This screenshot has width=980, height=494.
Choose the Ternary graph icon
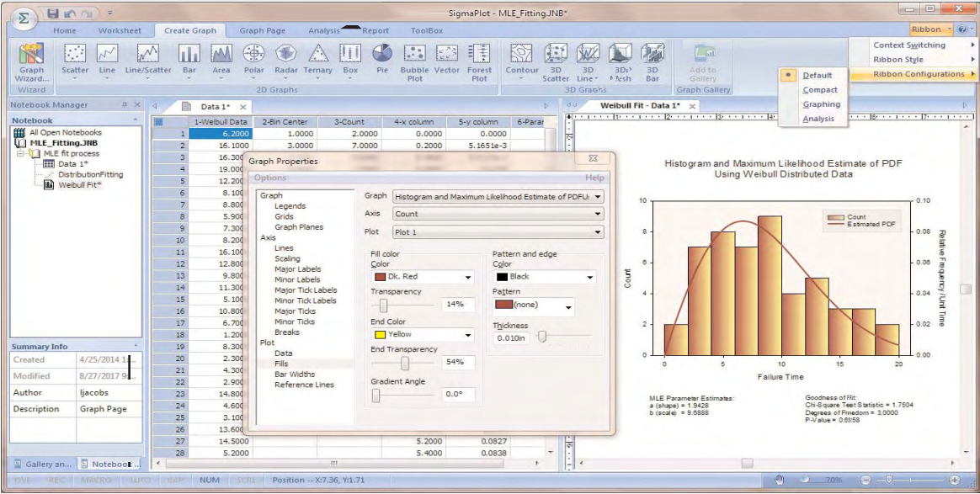tap(317, 57)
